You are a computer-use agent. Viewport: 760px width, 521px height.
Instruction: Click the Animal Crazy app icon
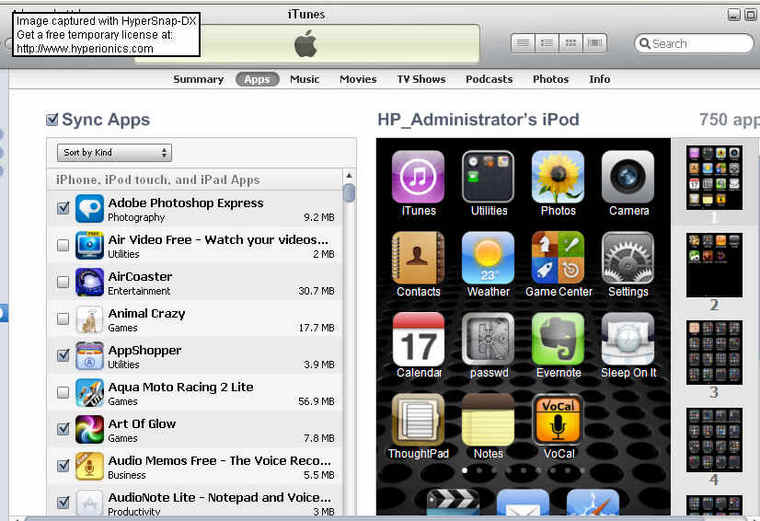click(90, 319)
